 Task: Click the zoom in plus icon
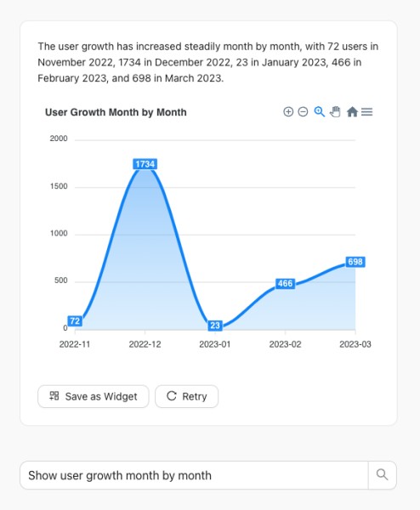(288, 112)
